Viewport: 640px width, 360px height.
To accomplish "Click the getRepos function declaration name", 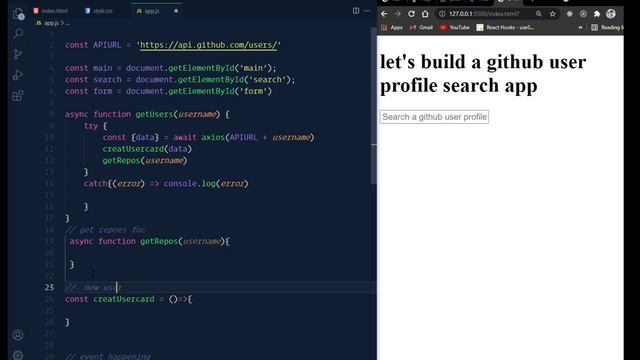I will coord(159,241).
